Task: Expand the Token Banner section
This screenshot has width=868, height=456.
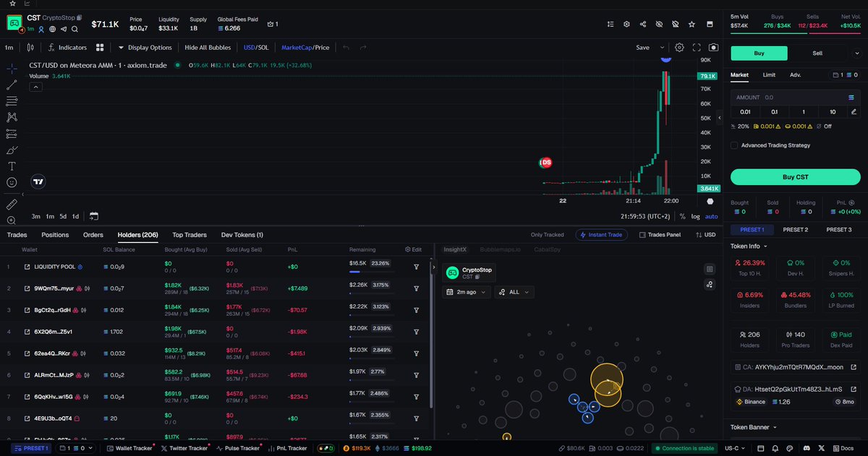Action: (752, 427)
